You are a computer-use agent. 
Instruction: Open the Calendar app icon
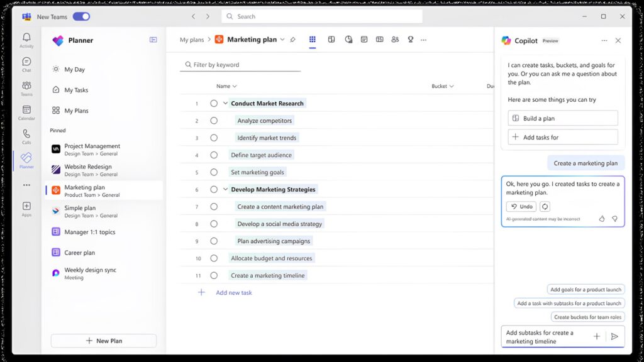coord(26,112)
